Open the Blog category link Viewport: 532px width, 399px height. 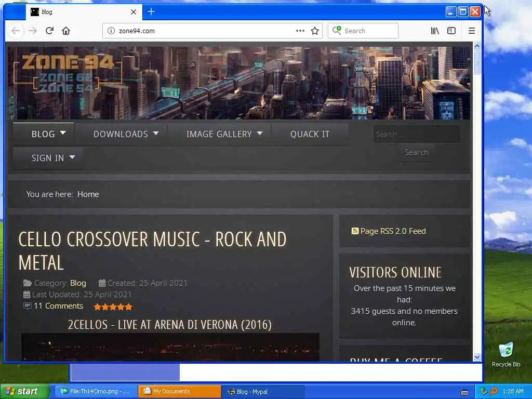point(78,283)
